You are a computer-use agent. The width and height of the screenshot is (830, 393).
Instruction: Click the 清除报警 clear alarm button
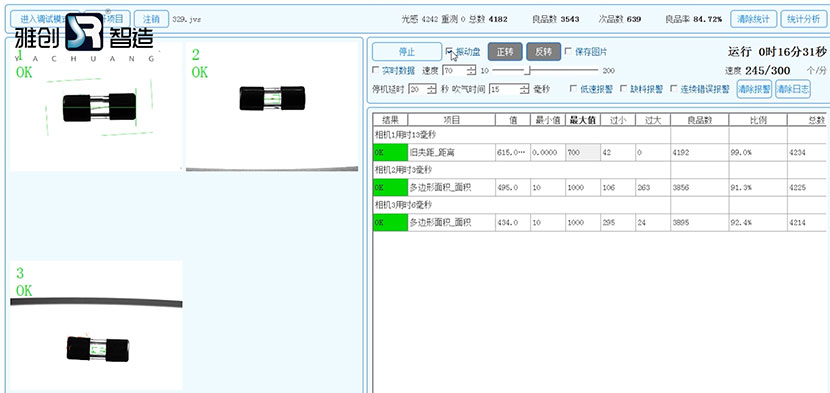[754, 89]
